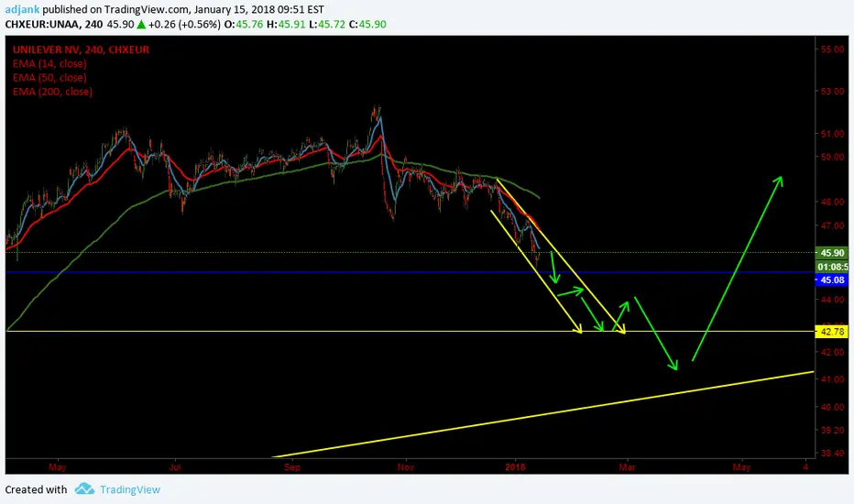The width and height of the screenshot is (854, 504).
Task: Click the 38.40 price axis tick
Action: tap(832, 454)
